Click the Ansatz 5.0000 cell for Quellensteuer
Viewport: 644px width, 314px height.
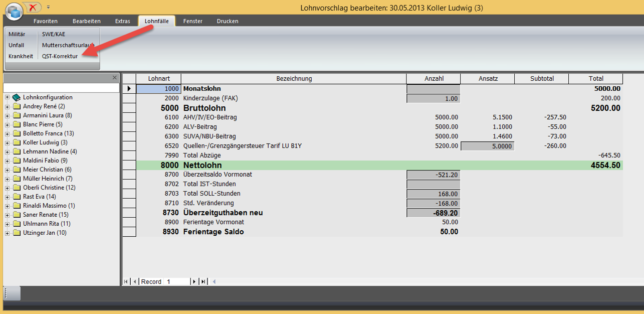point(487,146)
